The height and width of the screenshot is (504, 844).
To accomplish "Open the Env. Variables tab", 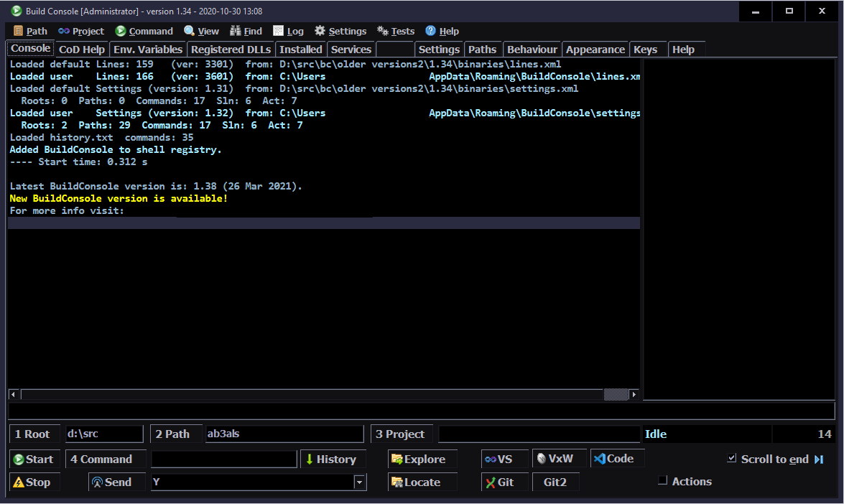I will click(x=148, y=50).
